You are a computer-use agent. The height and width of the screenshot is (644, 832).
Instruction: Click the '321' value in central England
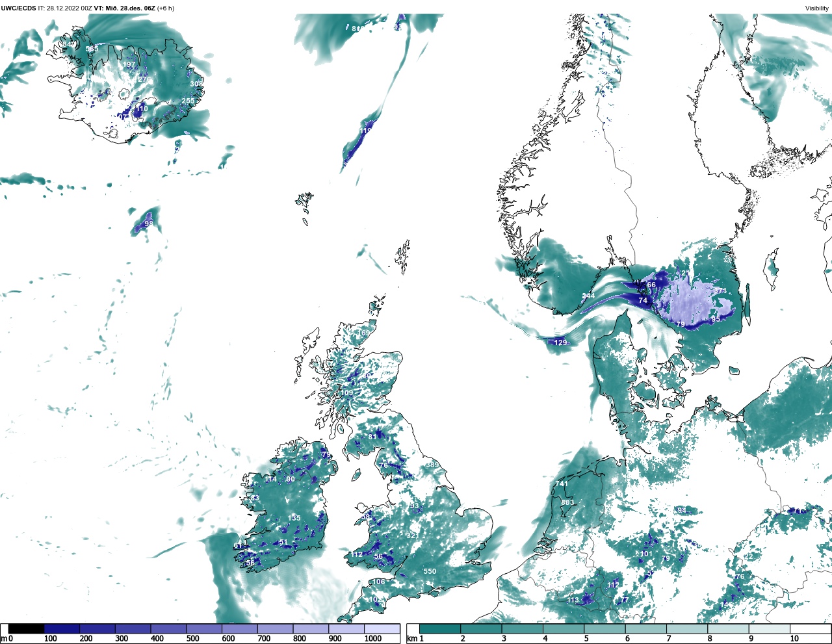(x=412, y=535)
